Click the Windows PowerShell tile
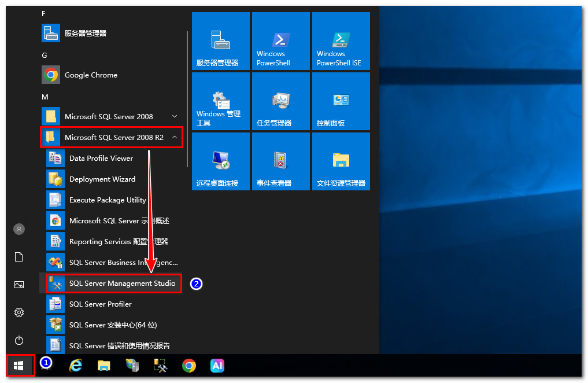 (x=280, y=41)
